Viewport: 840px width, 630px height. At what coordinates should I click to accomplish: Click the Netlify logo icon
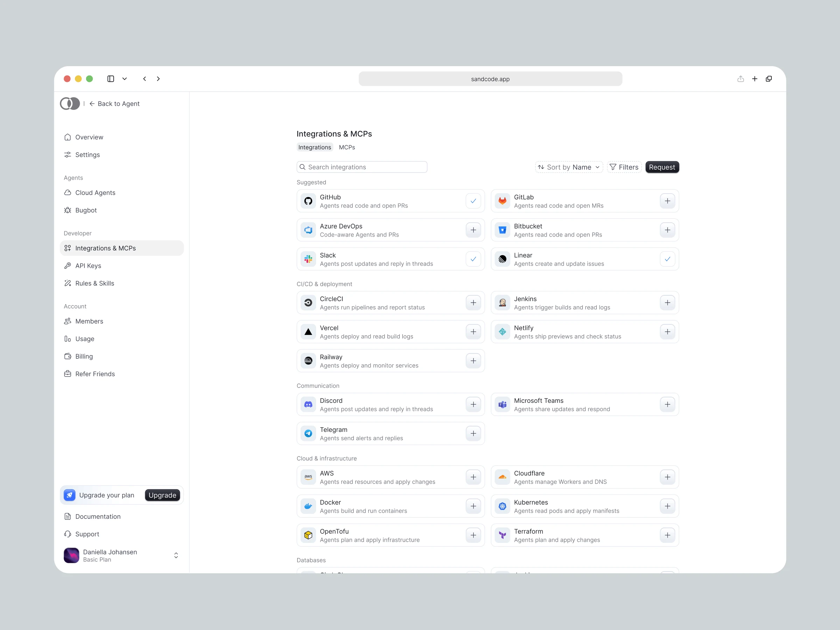(502, 332)
